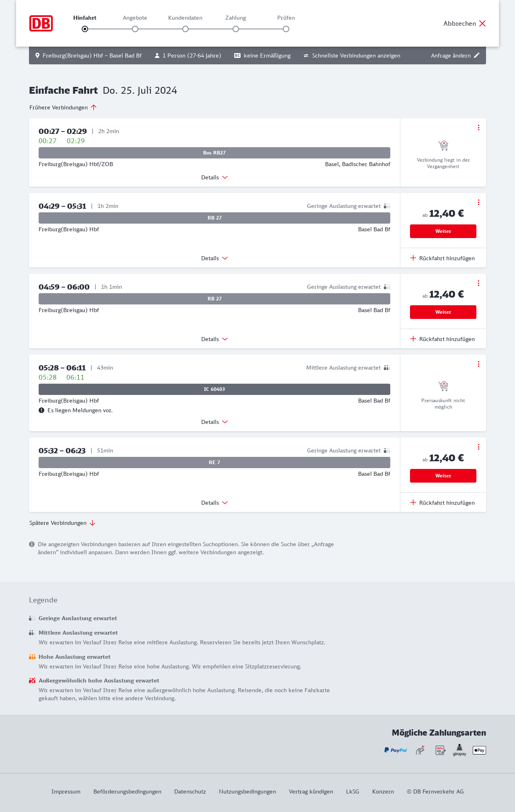Screen dimensions: 515x812
Task: Click the giropay payment icon
Action: [x=459, y=750]
